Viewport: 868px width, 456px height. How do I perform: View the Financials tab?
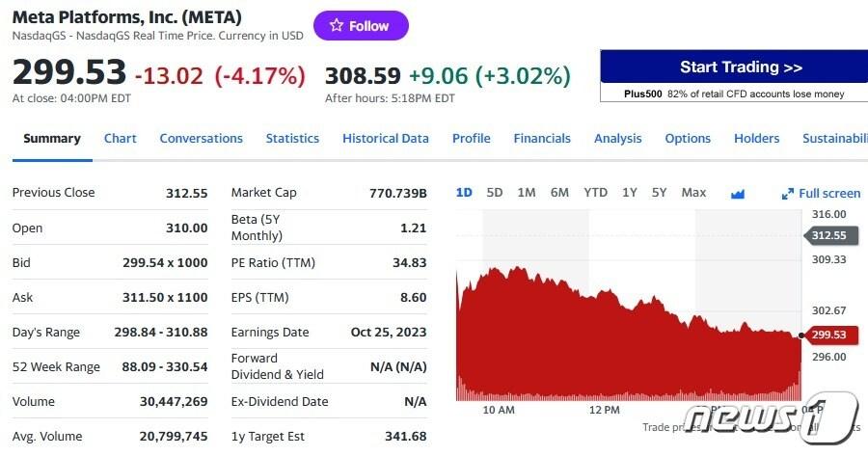(x=542, y=138)
